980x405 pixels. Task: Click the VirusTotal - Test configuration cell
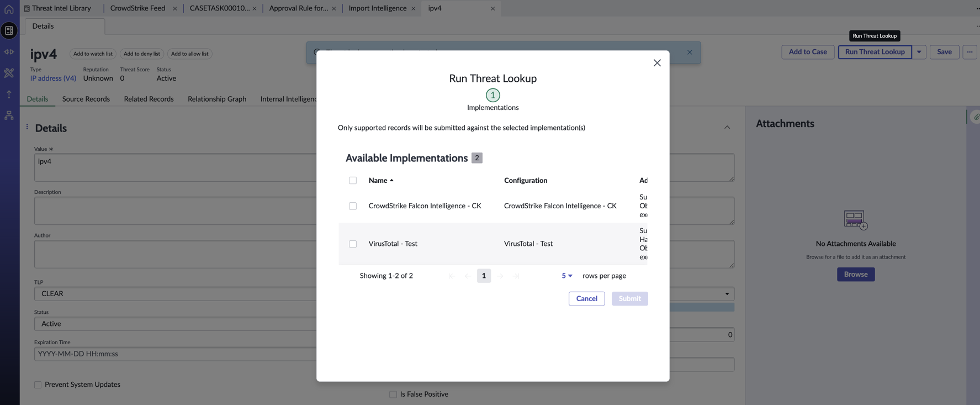click(528, 244)
